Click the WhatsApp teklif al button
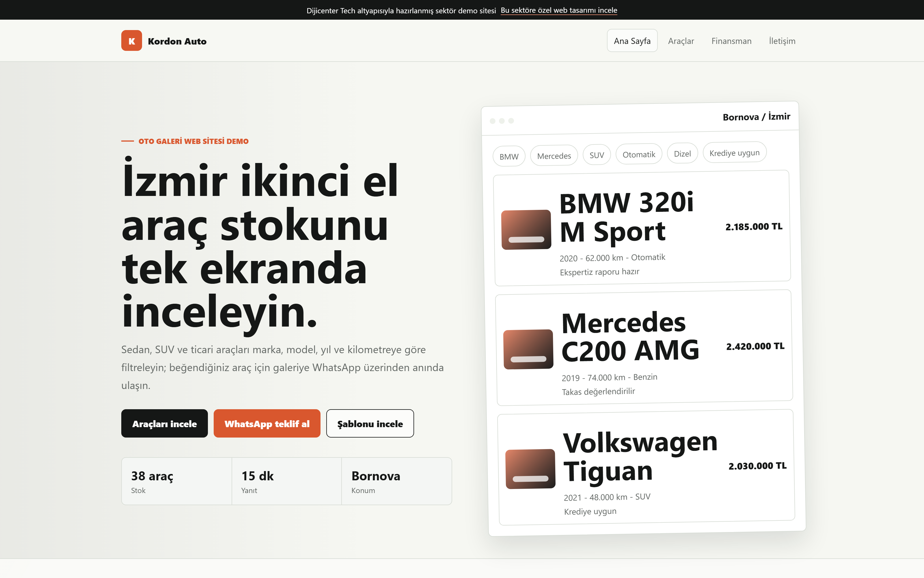The image size is (924, 578). tap(267, 423)
